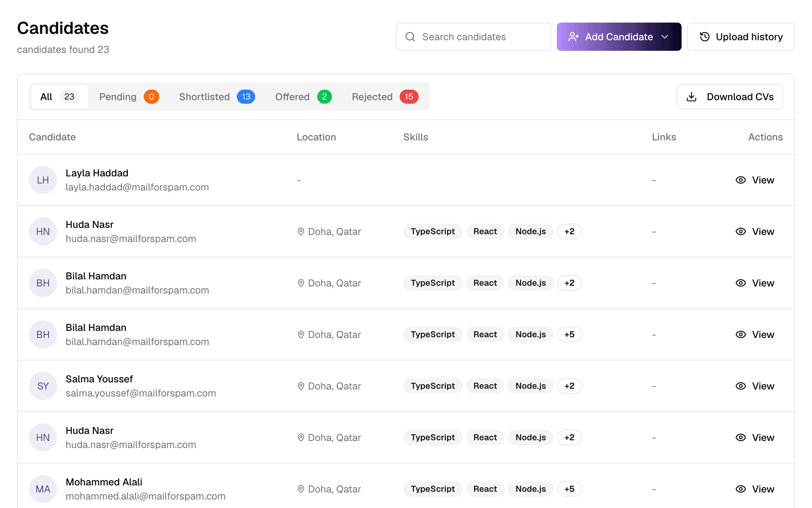Click the candidates found 23 text
This screenshot has width=812, height=508.
[x=63, y=49]
